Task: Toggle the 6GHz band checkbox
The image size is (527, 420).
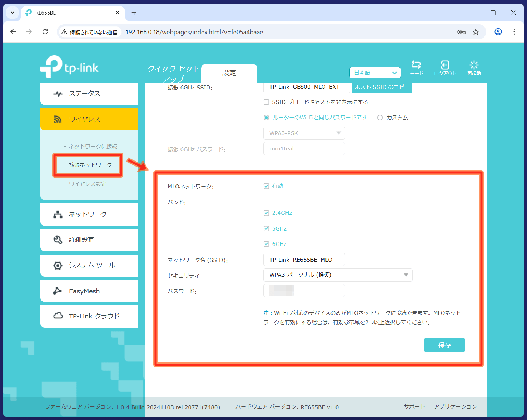Action: pos(266,244)
